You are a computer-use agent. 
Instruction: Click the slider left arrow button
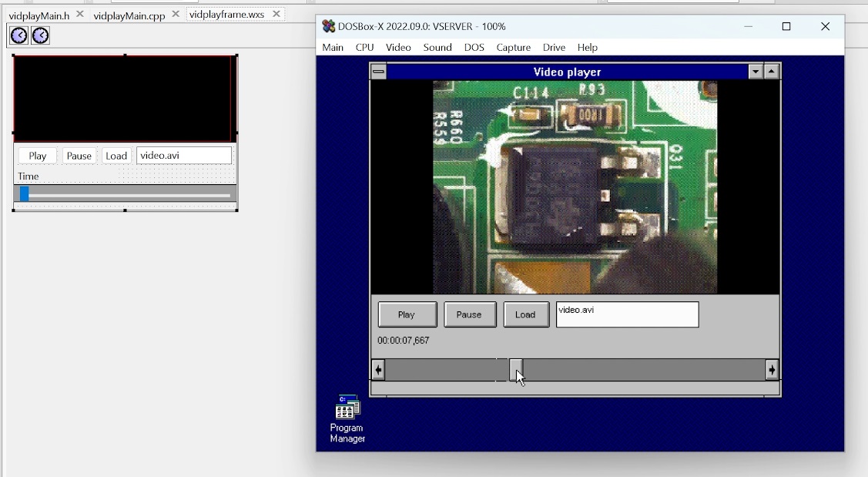378,370
